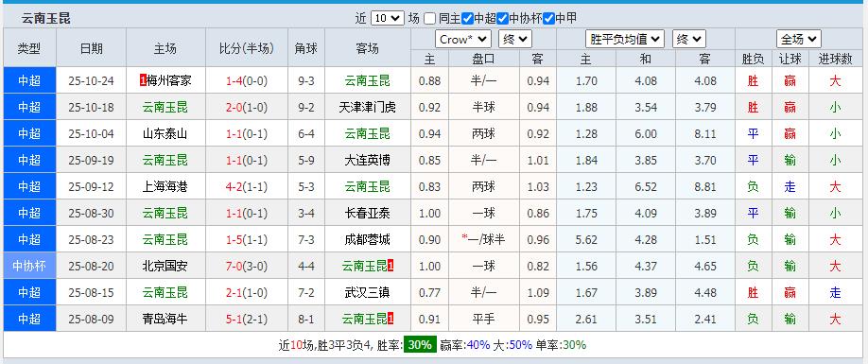Open score 7-0(3-0) on 25-08-20
This screenshot has width=868, height=364.
tap(247, 266)
